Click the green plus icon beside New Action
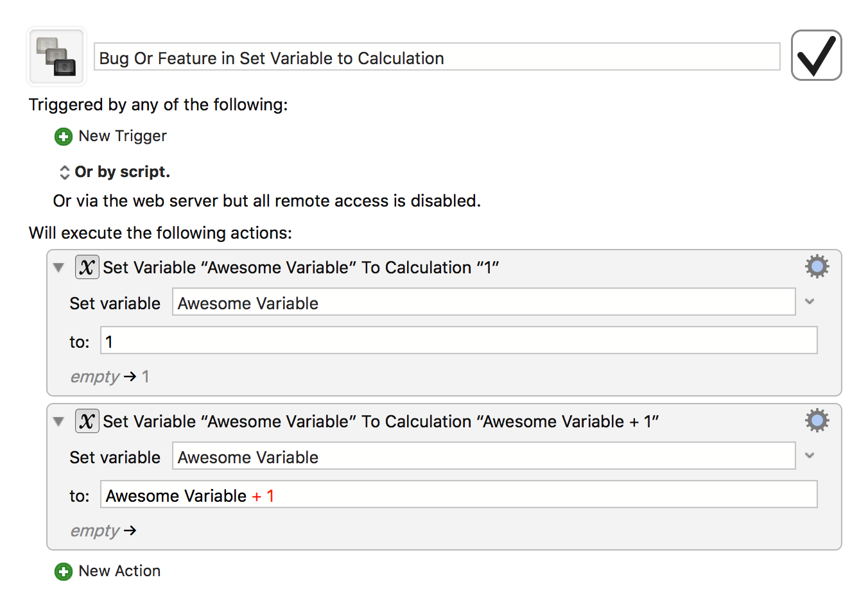Screen dimensions: 868x607 point(63,571)
